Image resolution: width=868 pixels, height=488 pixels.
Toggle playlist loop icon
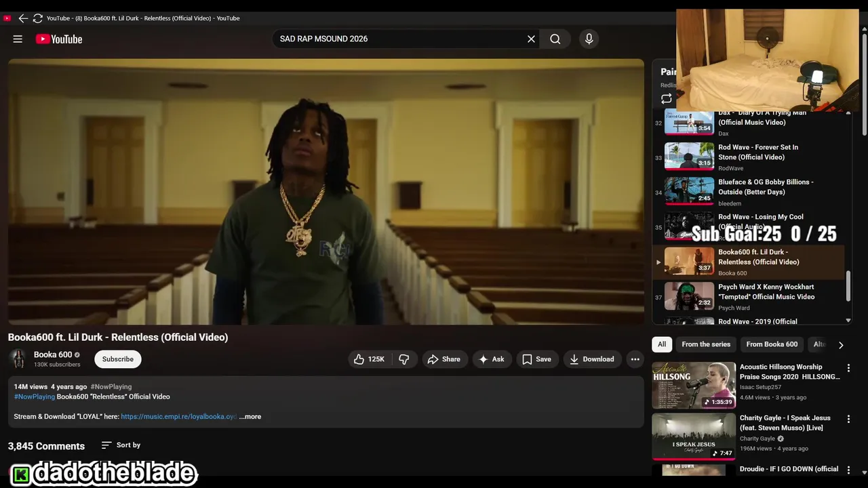pyautogui.click(x=666, y=99)
